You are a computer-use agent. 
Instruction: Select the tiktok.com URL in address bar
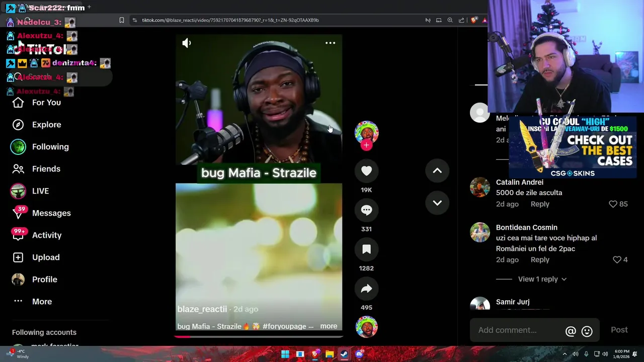[230, 20]
